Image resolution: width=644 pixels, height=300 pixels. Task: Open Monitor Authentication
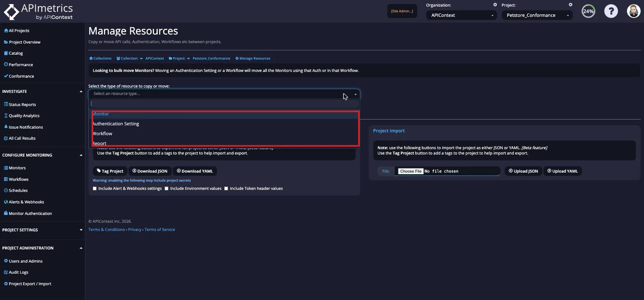coord(28,213)
